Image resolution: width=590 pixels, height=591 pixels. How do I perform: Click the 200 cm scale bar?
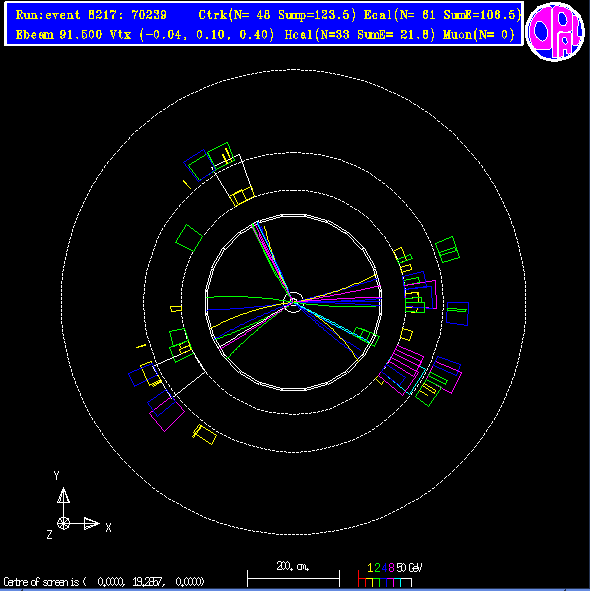293,577
